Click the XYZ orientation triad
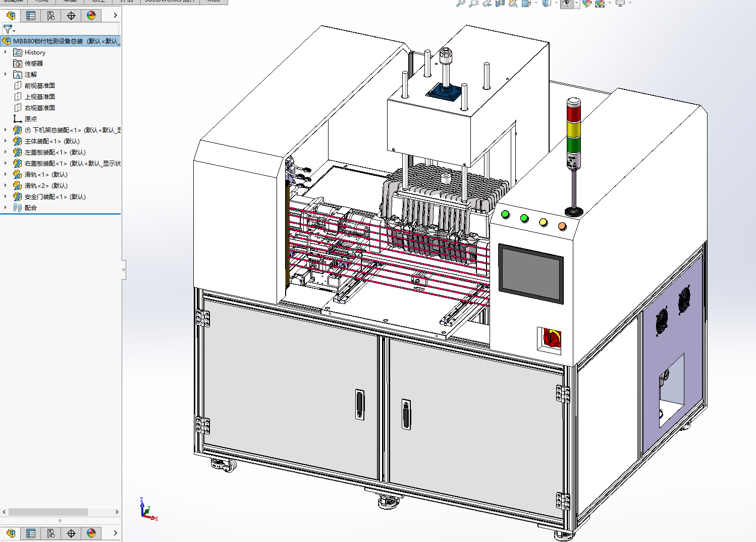Screen dimensions: 756x542 (148, 509)
